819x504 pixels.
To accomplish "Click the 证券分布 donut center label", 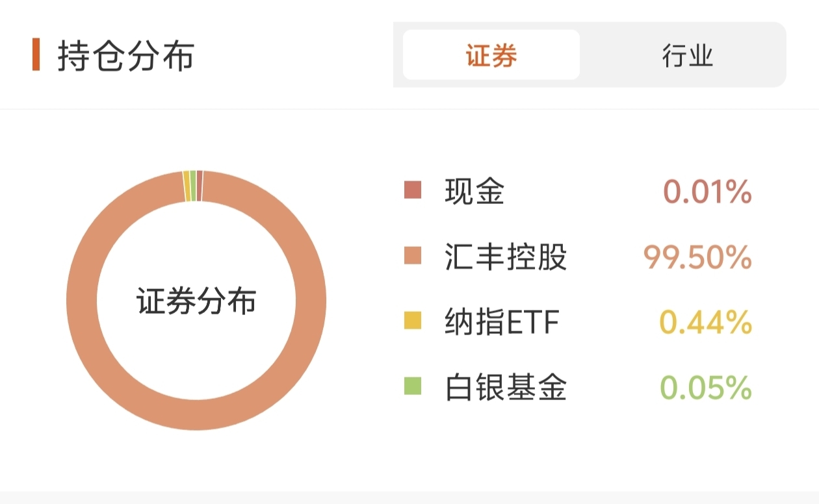I will (196, 301).
